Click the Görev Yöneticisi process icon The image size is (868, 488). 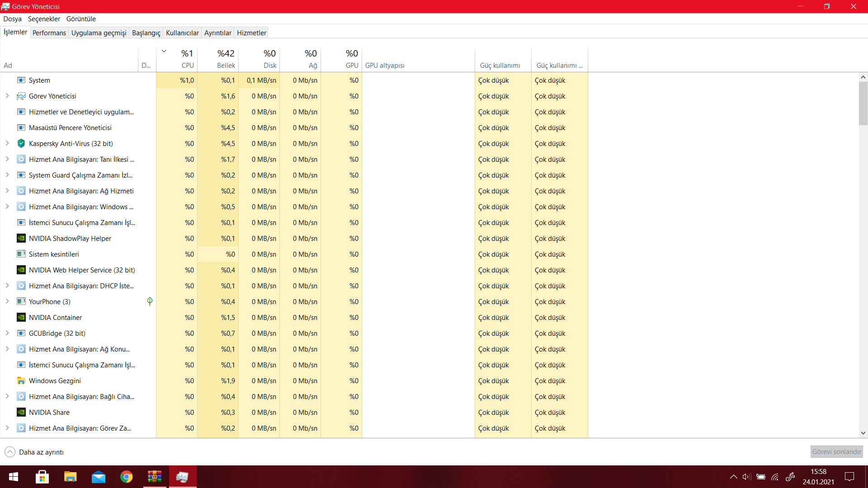pos(21,96)
